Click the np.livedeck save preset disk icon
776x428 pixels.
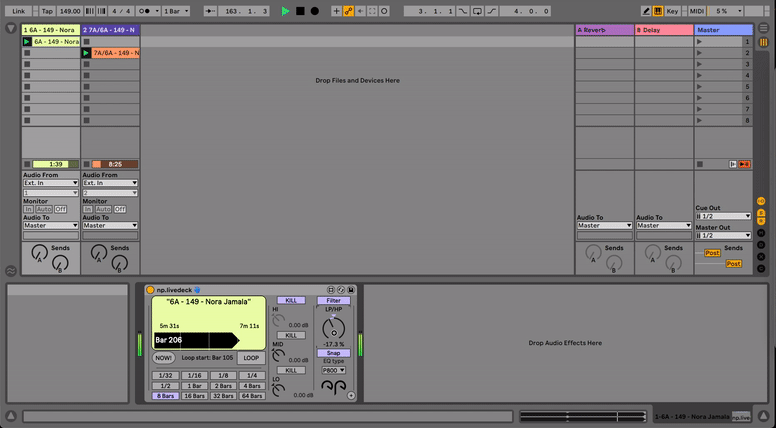point(351,290)
